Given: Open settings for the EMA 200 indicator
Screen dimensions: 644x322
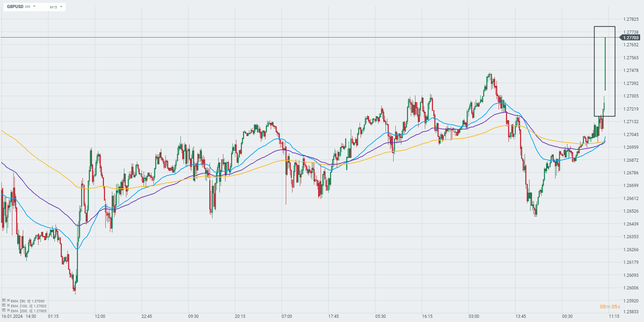Looking at the screenshot, I should pyautogui.click(x=4, y=310).
